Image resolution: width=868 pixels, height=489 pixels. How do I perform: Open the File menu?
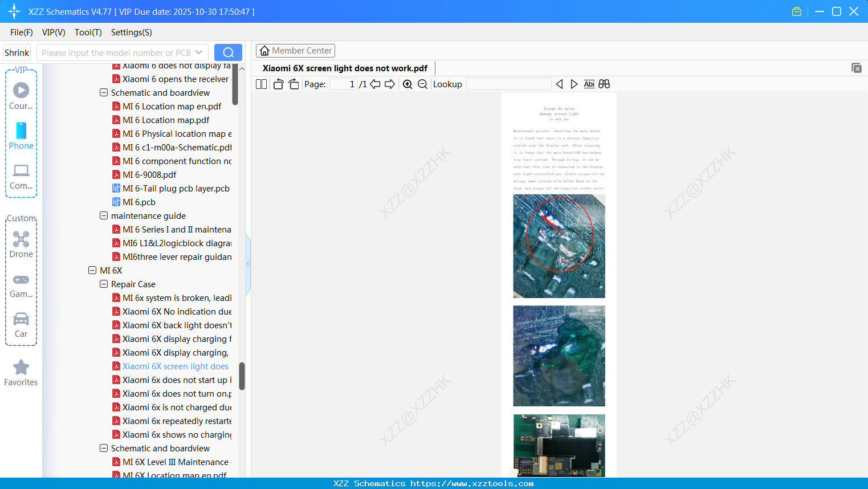click(x=22, y=32)
